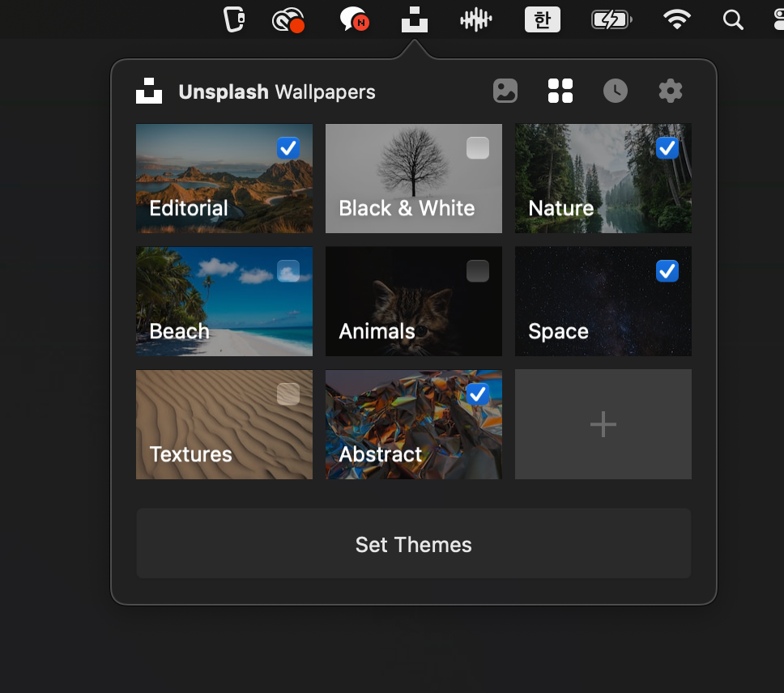Click the Unsplash icon in the menu bar
Image resolution: width=784 pixels, height=693 pixels.
(x=415, y=20)
